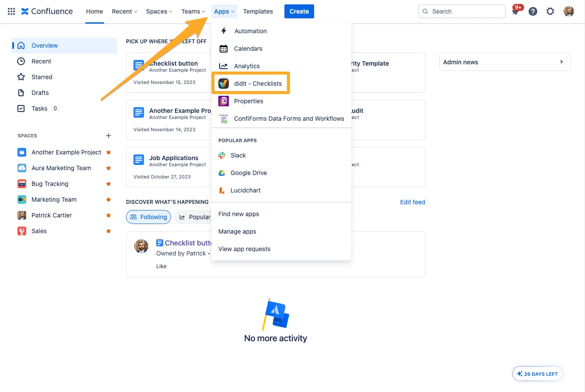The image size is (585, 392).
Task: Open Lucidchart from popular apps
Action: click(x=245, y=190)
